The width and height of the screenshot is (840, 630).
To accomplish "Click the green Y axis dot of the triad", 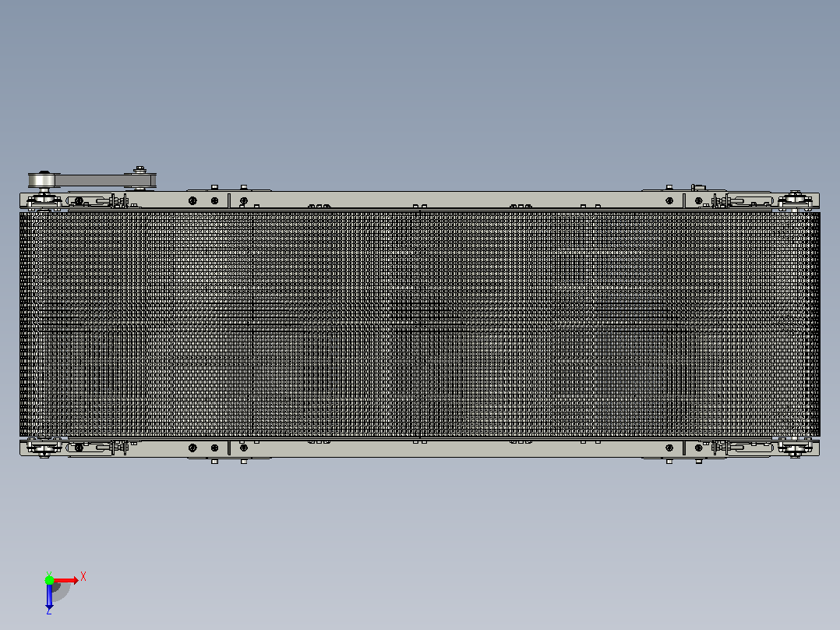I will [x=49, y=580].
